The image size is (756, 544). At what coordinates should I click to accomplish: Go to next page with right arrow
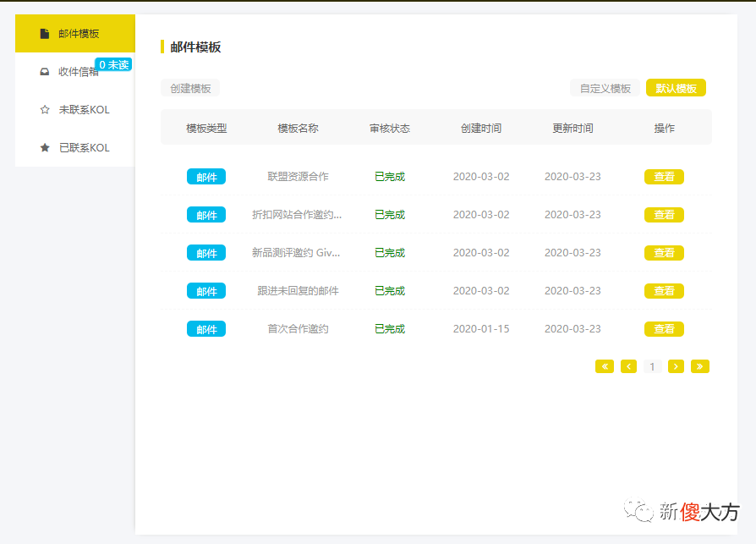coord(676,366)
